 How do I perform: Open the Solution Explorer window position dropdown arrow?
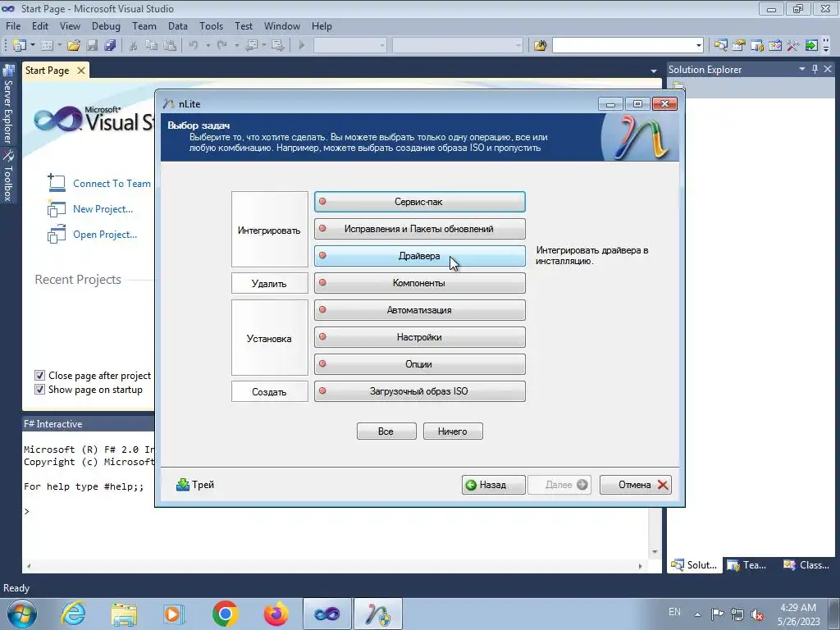(802, 69)
